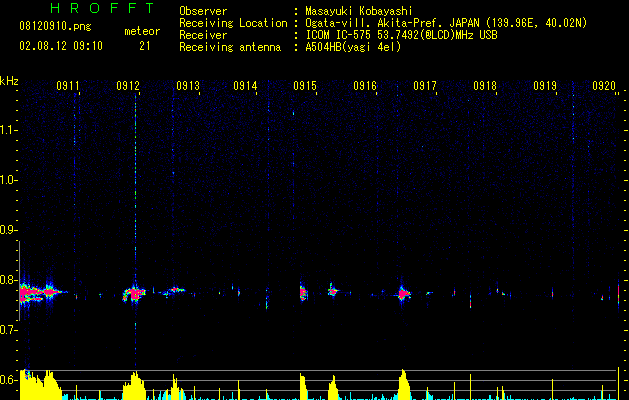Image resolution: width=629 pixels, height=400 pixels.
Task: Click the 0915 time marker
Action: [x=305, y=86]
